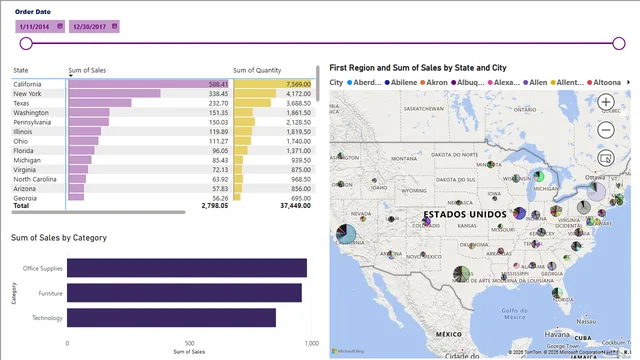Filter by Akron city legend item
The width and height of the screenshot is (640, 360).
coord(434,82)
